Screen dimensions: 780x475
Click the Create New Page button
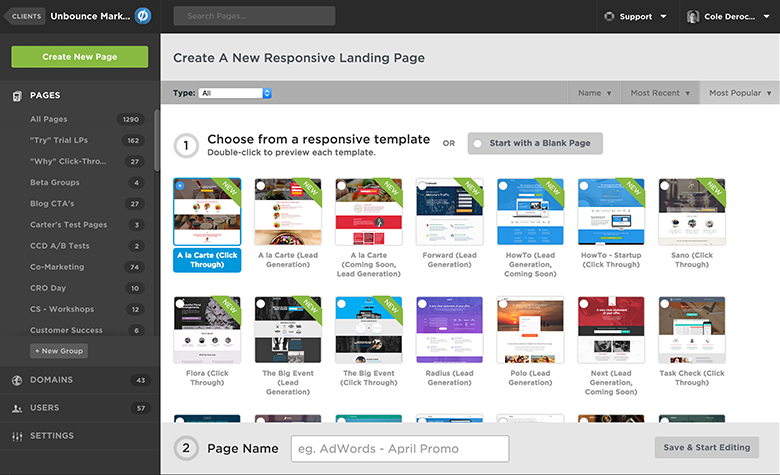[80, 57]
